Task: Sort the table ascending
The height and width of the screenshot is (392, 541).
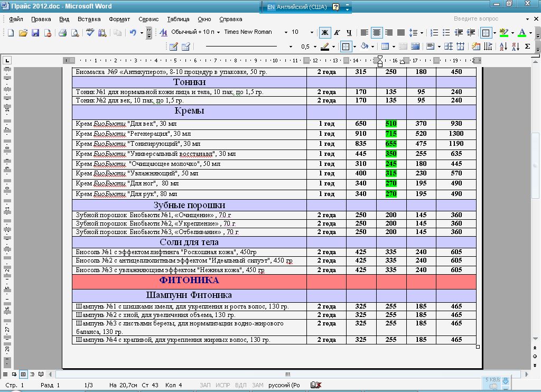Action: (503, 46)
